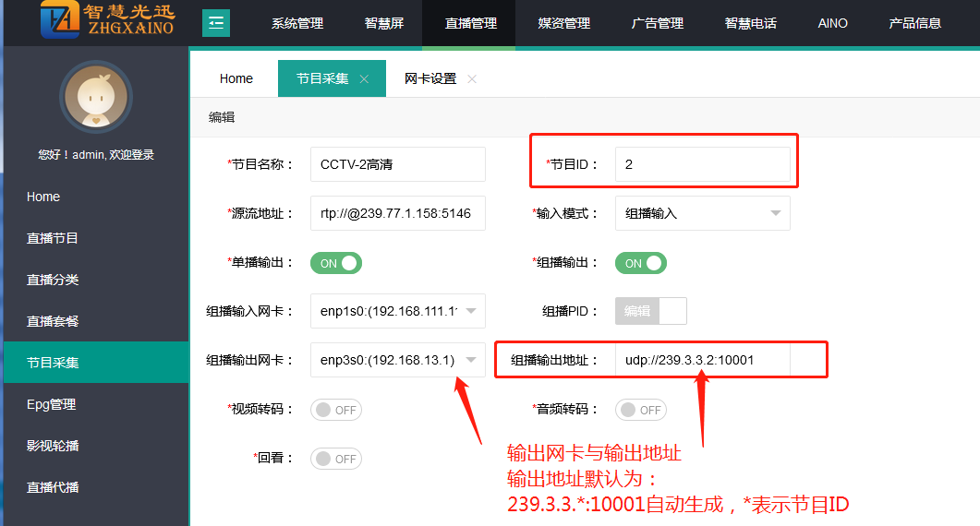The width and height of the screenshot is (980, 526).
Task: Toggle the 组播输出 switch
Action: [x=641, y=263]
